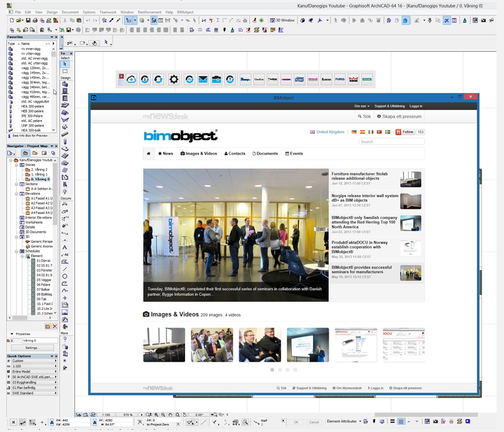The image size is (504, 432).
Task: Click the Settings... button in Navigator
Action: pos(32,348)
